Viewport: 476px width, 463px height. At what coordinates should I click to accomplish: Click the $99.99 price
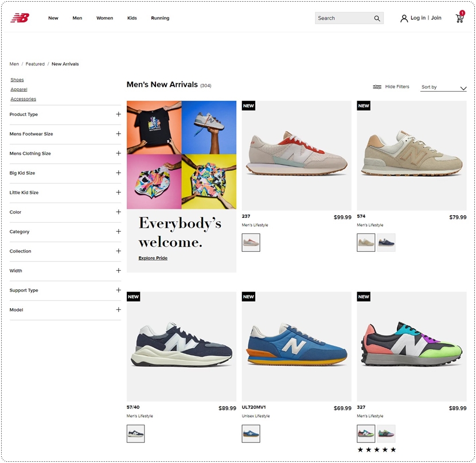[x=342, y=217]
